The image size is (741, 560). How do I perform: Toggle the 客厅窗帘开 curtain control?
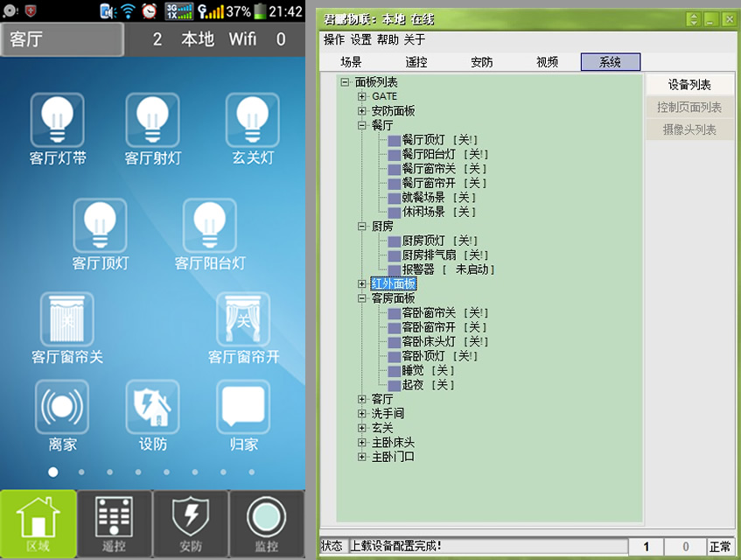(x=244, y=318)
